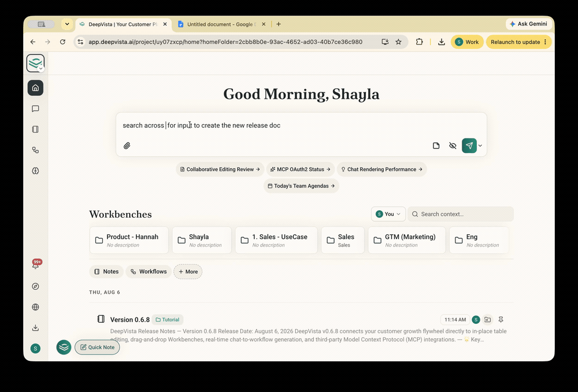
Task: Click the Quick Note button
Action: pyautogui.click(x=97, y=347)
